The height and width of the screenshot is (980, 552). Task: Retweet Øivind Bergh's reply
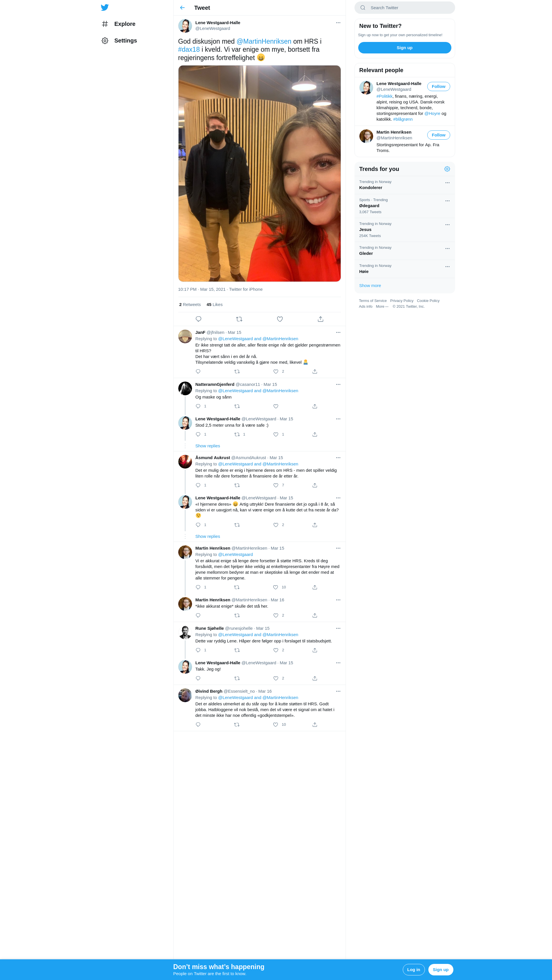(237, 725)
